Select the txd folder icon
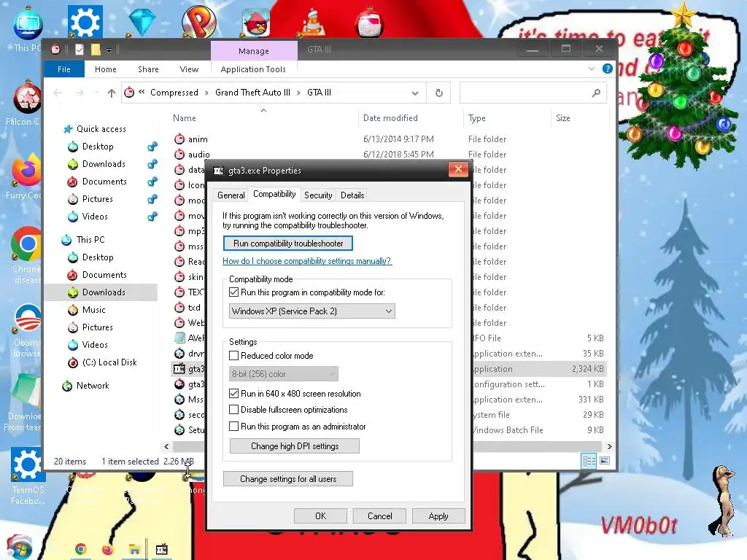This screenshot has height=560, width=747. 179,308
